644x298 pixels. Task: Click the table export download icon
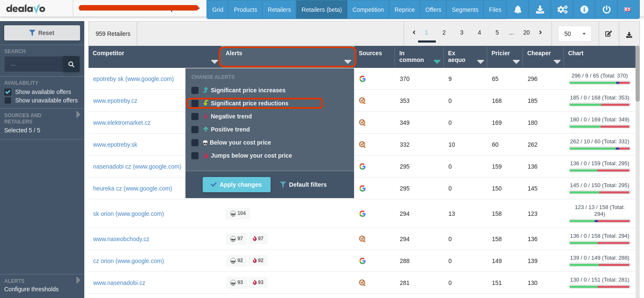point(629,35)
